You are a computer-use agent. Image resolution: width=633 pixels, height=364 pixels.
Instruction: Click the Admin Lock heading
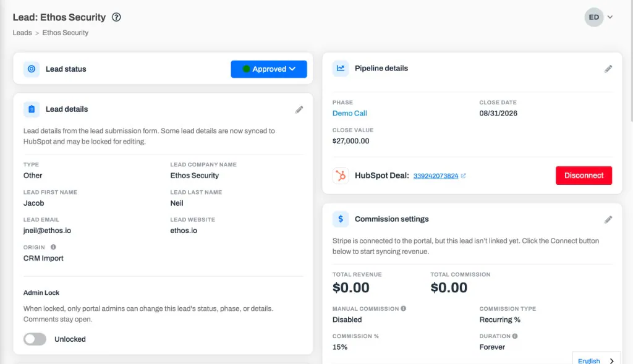(x=41, y=293)
